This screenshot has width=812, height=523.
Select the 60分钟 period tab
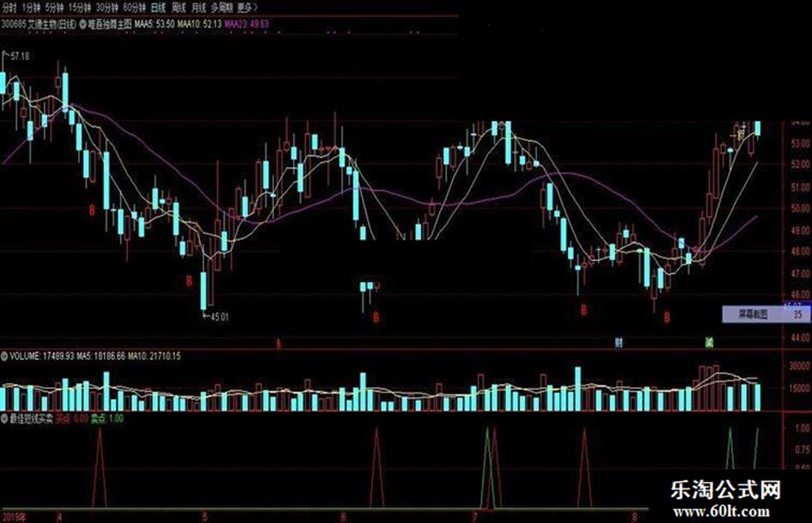point(135,8)
